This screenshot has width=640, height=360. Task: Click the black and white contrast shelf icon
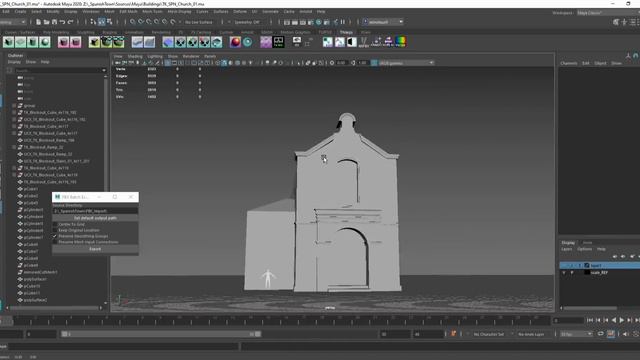pyautogui.click(x=351, y=42)
